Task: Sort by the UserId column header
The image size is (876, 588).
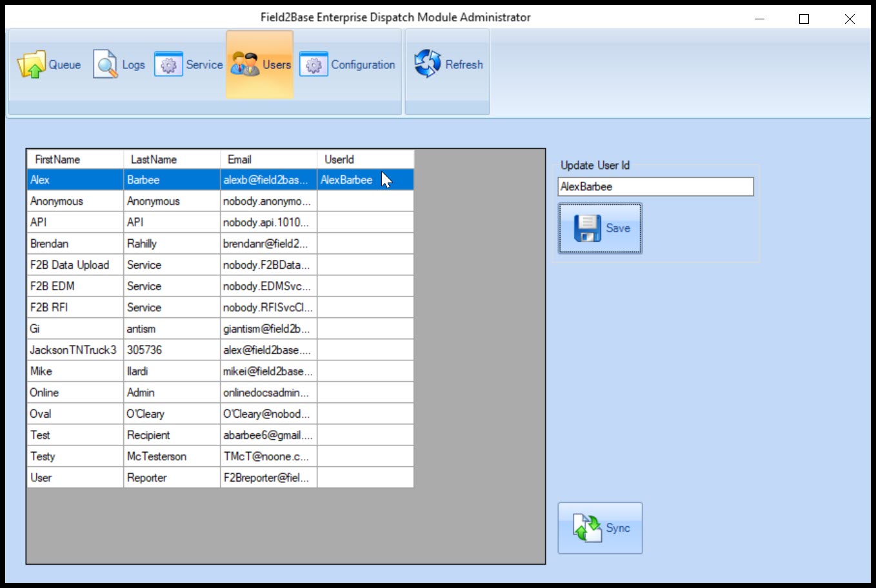Action: [365, 159]
